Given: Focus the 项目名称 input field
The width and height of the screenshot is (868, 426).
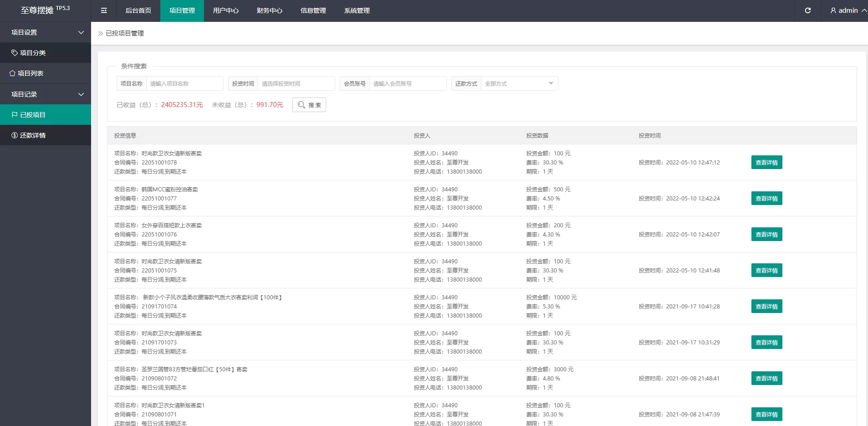Looking at the screenshot, I should [x=184, y=83].
